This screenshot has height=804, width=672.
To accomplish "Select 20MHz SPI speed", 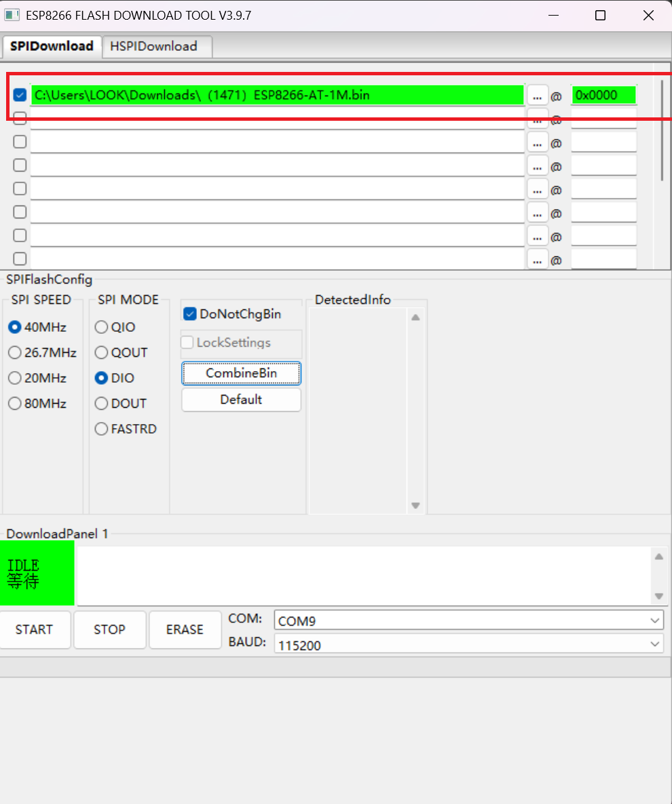I will (37, 378).
